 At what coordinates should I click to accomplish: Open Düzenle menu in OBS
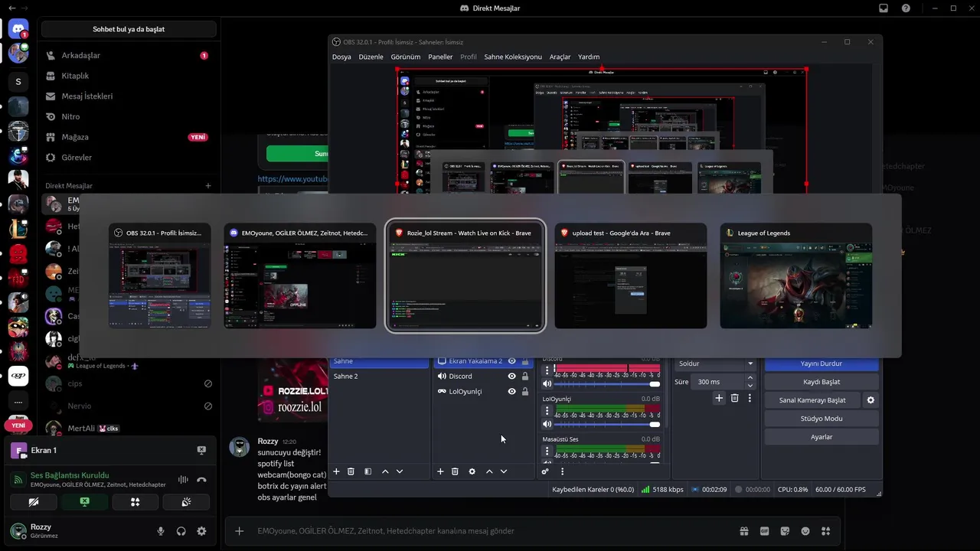(x=371, y=57)
